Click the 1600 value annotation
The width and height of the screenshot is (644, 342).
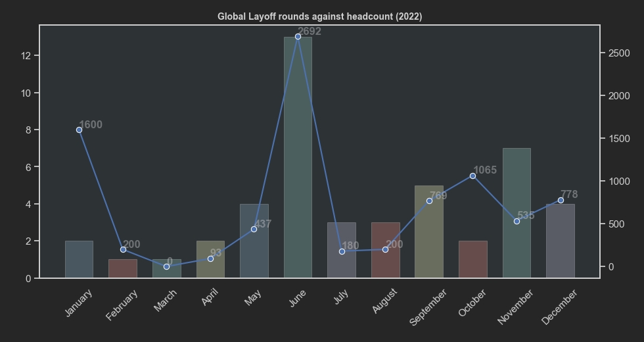(91, 125)
